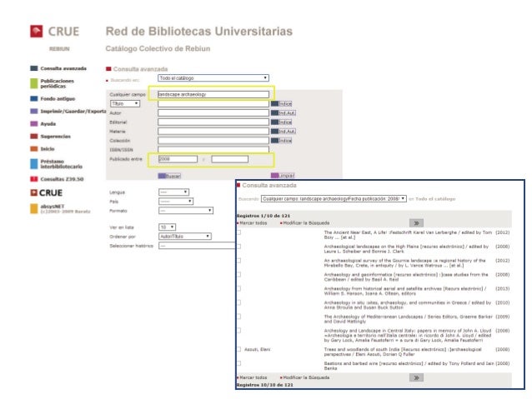Open the País dropdown
Screen dimensions: 532x399
click(176, 202)
